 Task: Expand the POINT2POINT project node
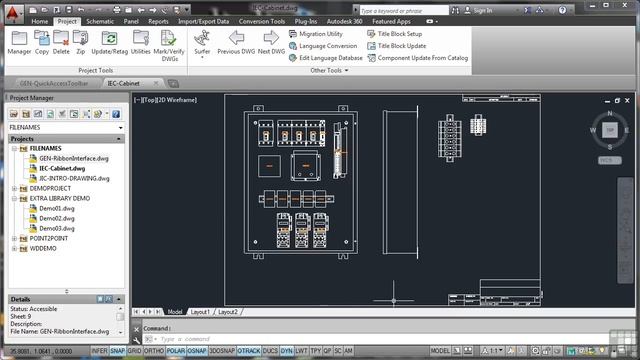[x=14, y=238]
